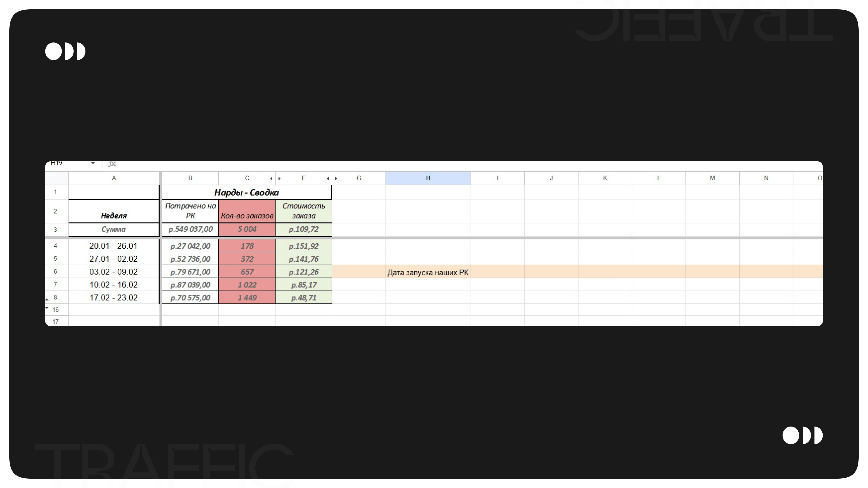
Task: Click the hidden rows arrow at row 16
Action: (47, 308)
